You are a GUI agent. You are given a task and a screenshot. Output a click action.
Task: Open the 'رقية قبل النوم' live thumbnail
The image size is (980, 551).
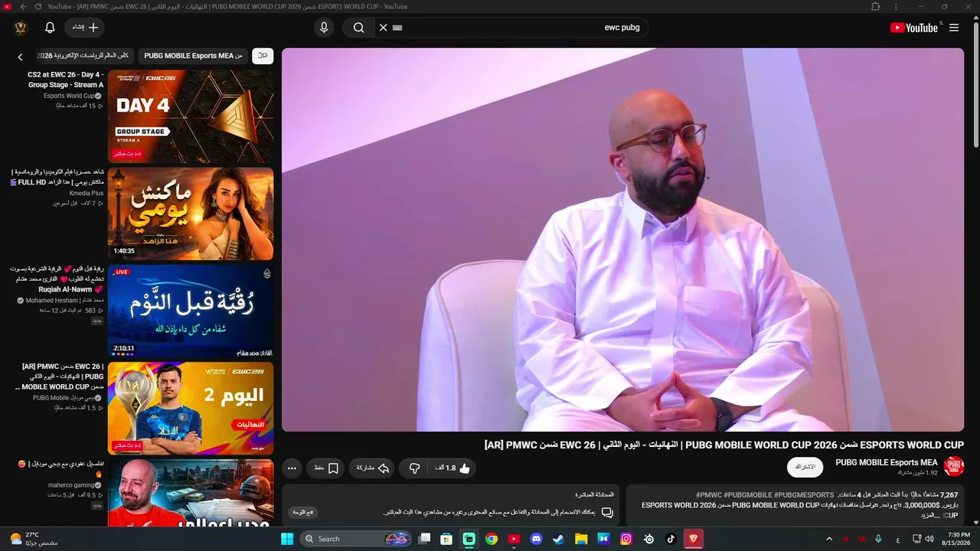point(191,311)
